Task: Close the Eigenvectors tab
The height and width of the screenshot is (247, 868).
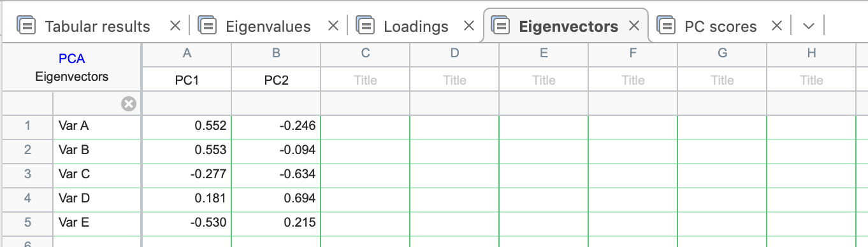Action: pyautogui.click(x=634, y=26)
